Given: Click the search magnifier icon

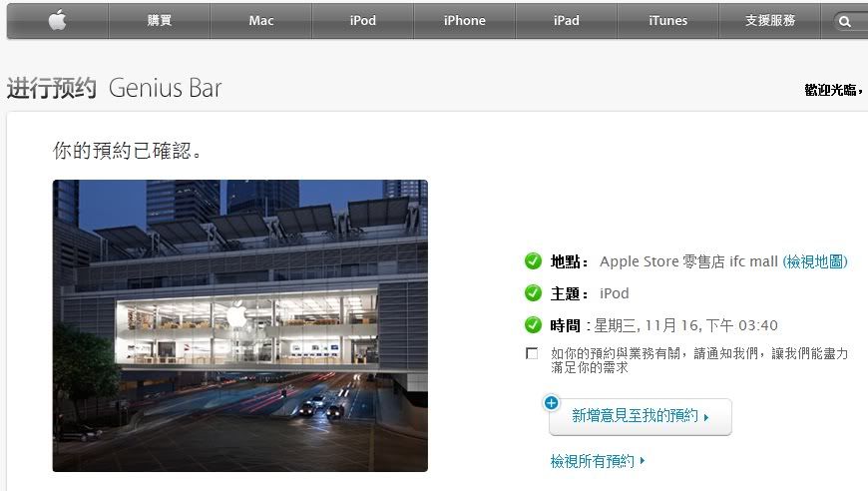Looking at the screenshot, I should [845, 22].
